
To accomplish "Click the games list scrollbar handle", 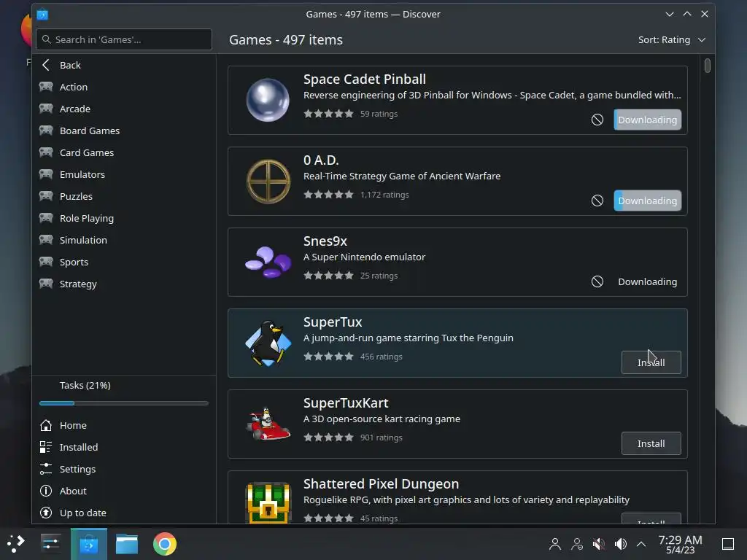I will click(708, 66).
